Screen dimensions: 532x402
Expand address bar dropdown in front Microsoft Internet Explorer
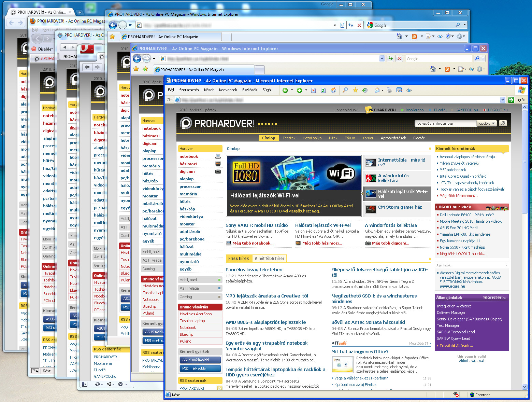[x=503, y=100]
